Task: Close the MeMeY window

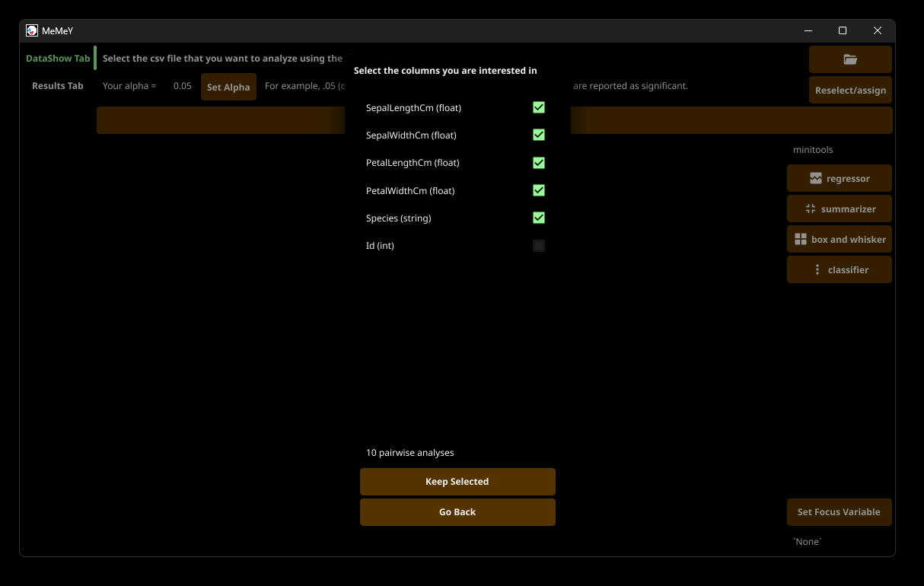Action: (878, 30)
